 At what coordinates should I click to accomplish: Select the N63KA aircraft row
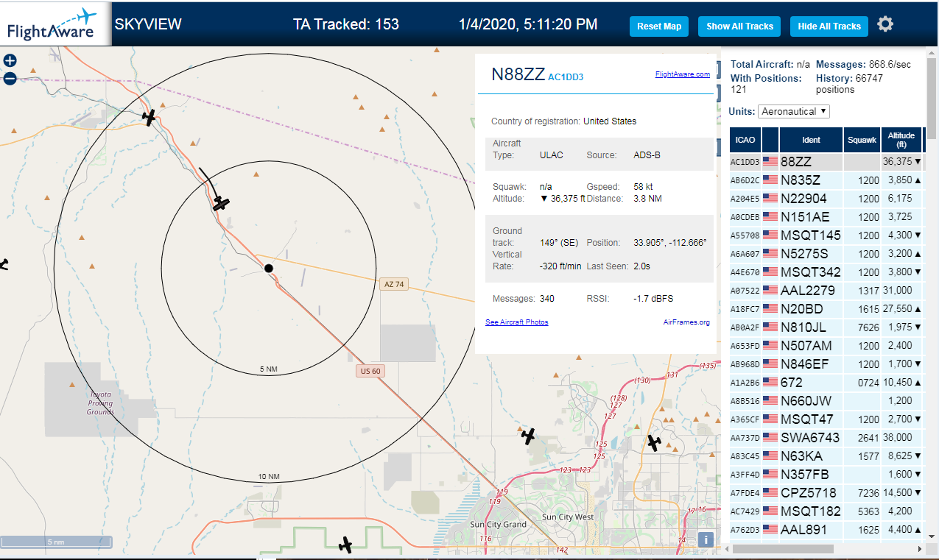point(826,456)
